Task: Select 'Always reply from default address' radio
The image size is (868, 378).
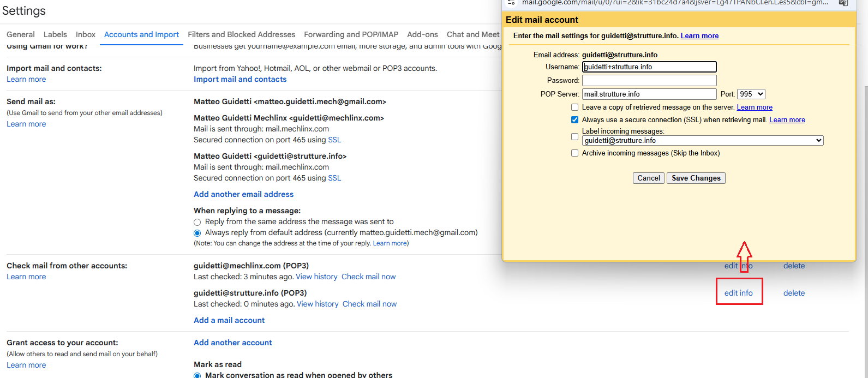Action: (x=197, y=233)
